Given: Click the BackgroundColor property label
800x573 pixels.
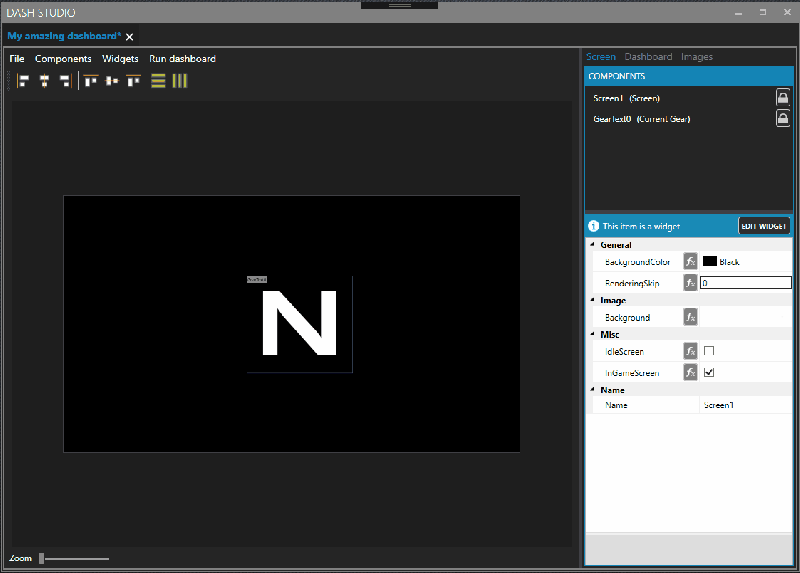Looking at the screenshot, I should coord(637,262).
